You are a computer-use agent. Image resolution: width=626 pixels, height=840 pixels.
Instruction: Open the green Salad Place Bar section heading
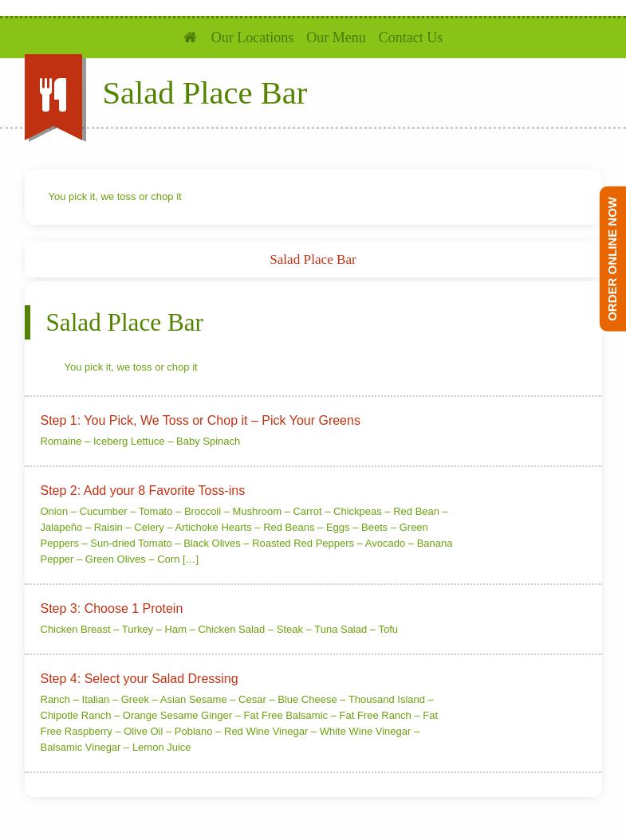(124, 323)
